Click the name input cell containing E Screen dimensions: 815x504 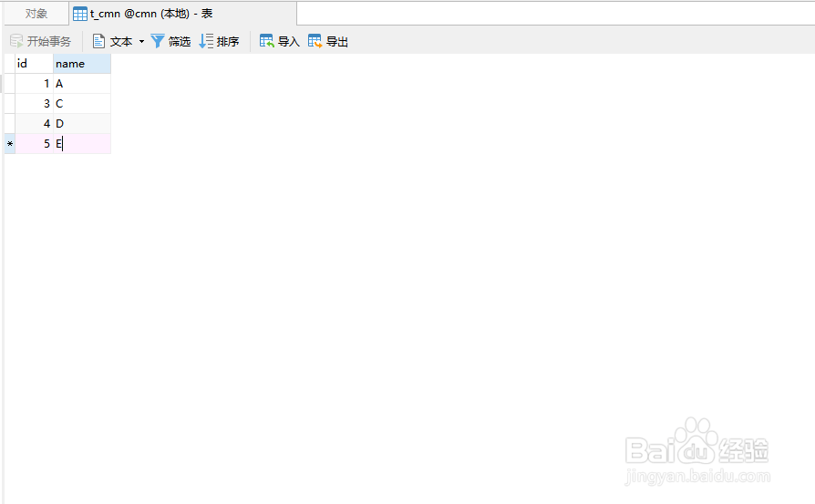tap(82, 144)
